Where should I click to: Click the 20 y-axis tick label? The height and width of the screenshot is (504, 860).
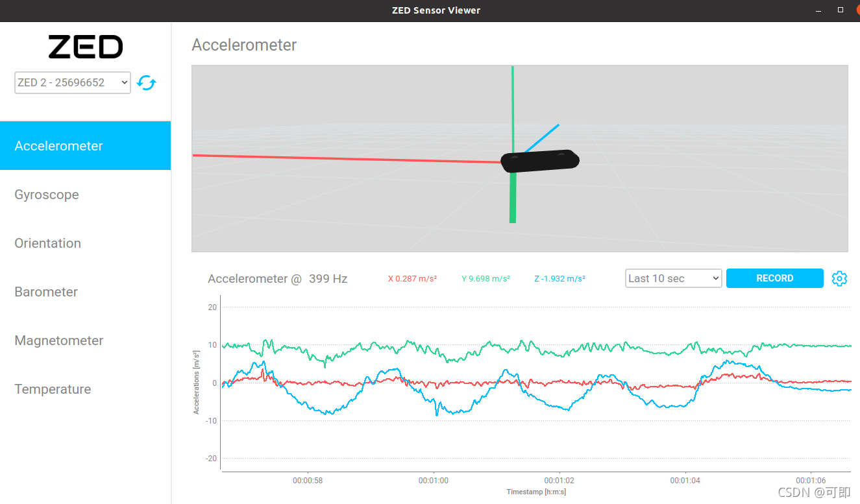pos(212,307)
